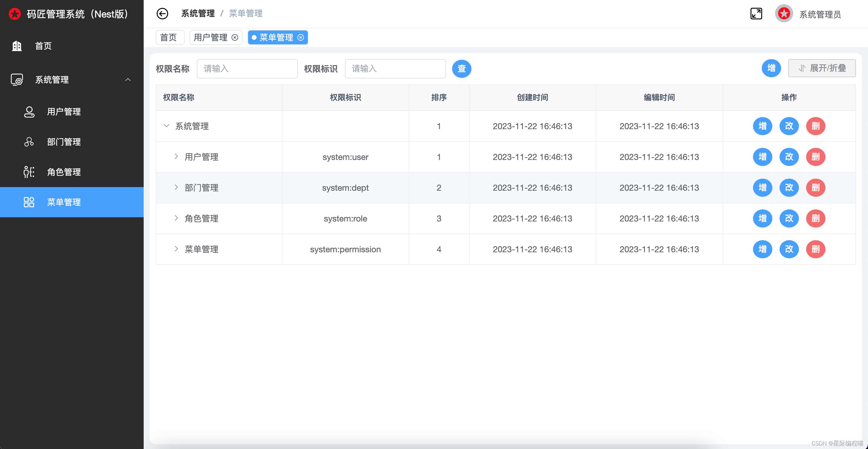Select the 角色管理 icon in sidebar
This screenshot has height=449, width=868.
(29, 172)
